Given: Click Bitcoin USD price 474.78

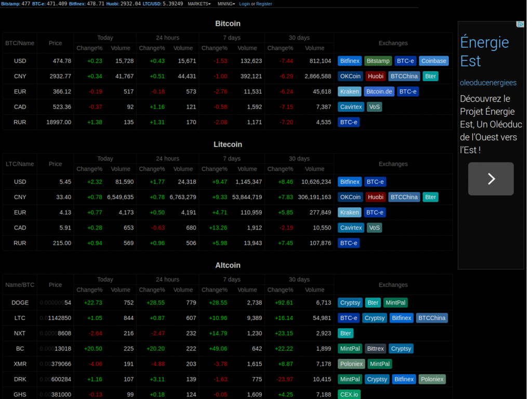Looking at the screenshot, I should click(x=62, y=61).
